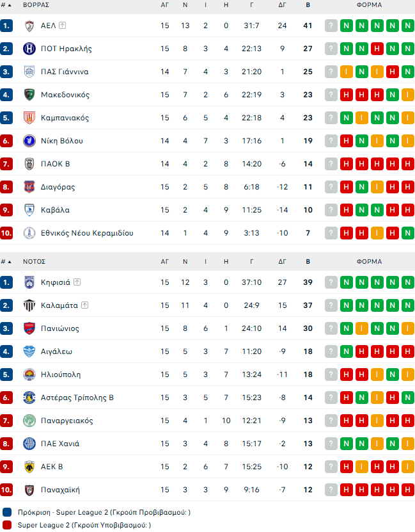The height and width of the screenshot is (532, 415).
Task: Click the promotion arrow icon beside Καλαμάτα
Action: point(84,305)
